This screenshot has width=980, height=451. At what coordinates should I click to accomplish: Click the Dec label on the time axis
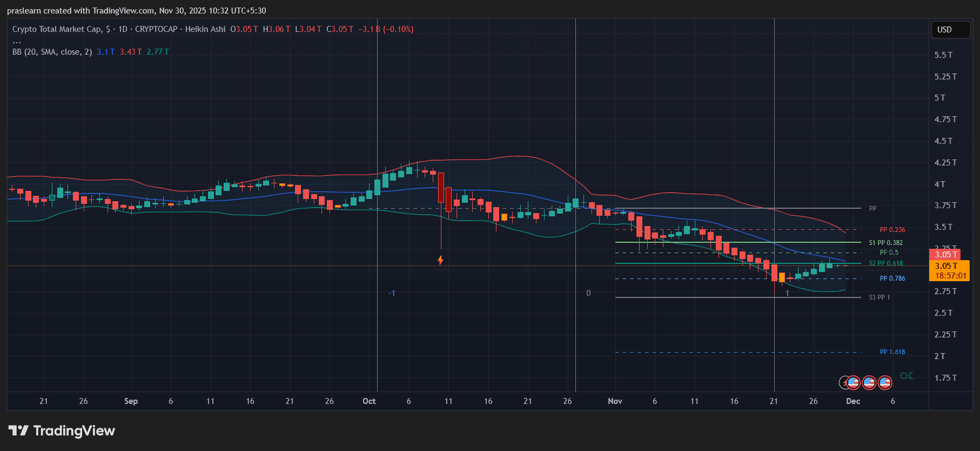coord(853,401)
